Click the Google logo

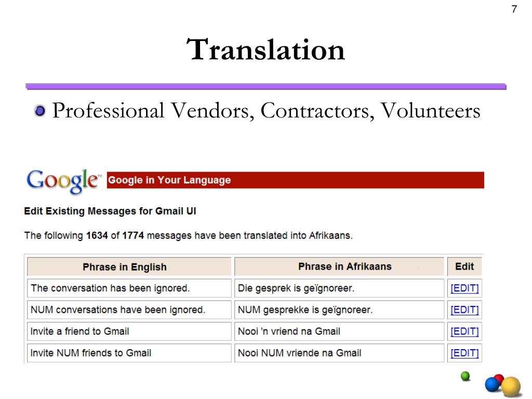tap(63, 181)
